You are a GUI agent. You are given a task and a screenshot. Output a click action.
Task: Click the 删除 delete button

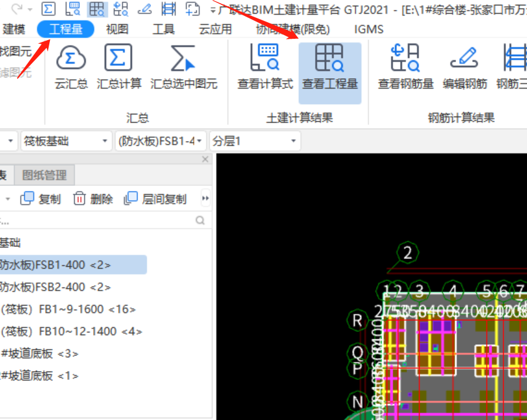92,199
